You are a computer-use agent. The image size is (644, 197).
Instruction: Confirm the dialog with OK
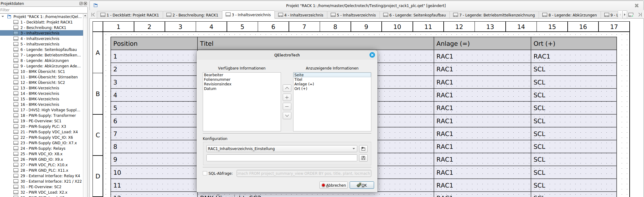(362, 185)
